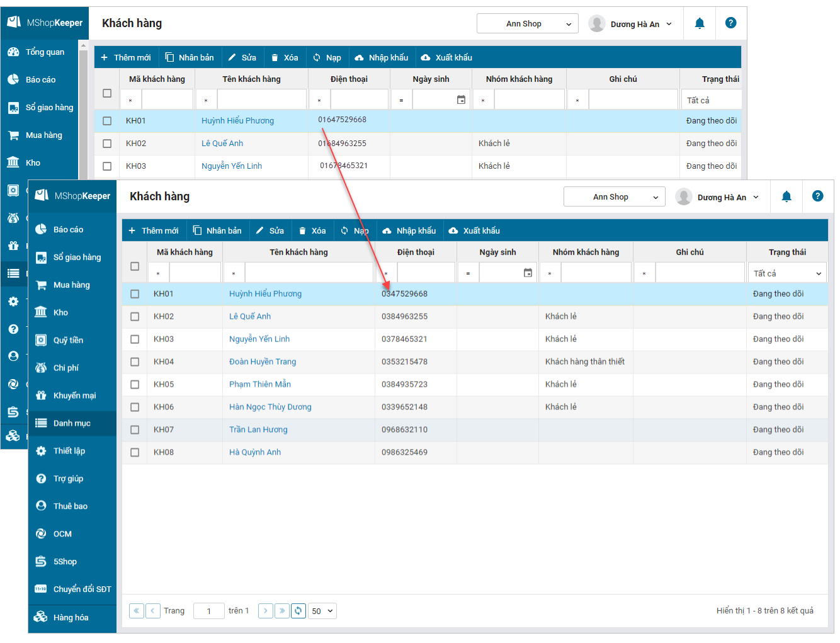840x643 pixels.
Task: Open Lê Quế Anh link in the back window
Action: click(222, 144)
